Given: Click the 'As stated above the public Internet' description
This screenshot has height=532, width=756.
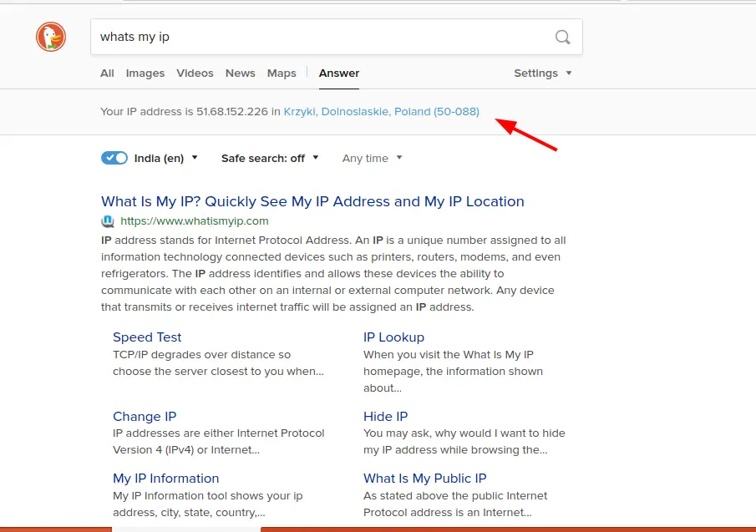Looking at the screenshot, I should pos(455,504).
